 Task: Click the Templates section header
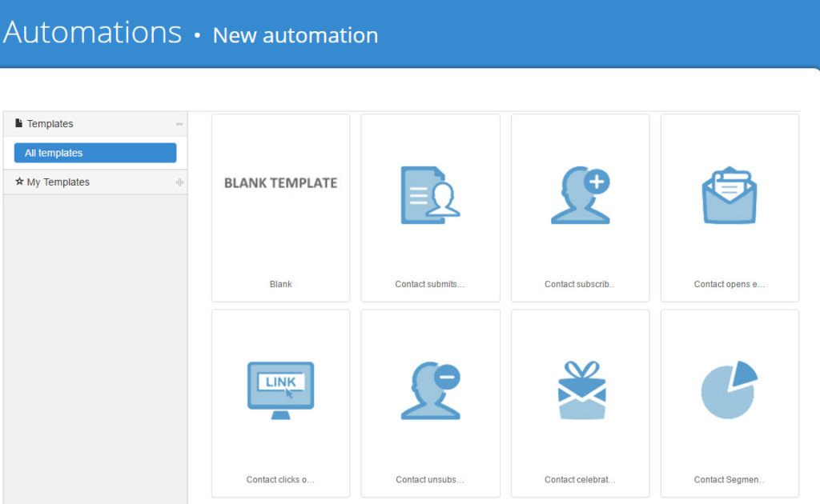[50, 124]
